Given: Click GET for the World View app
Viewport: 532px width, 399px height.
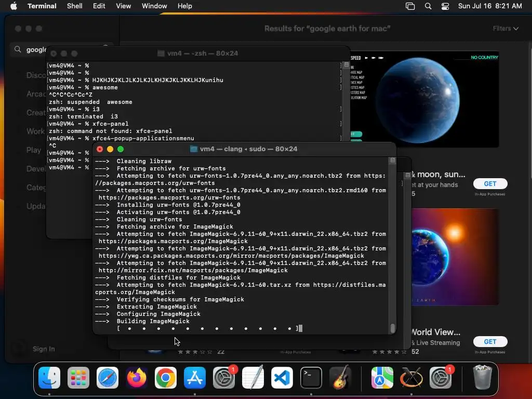Looking at the screenshot, I should pyautogui.click(x=490, y=342).
